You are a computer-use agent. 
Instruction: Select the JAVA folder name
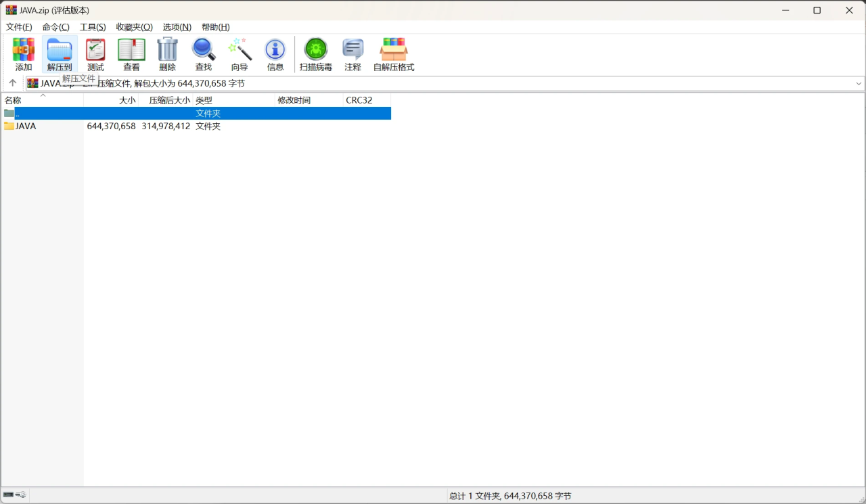[26, 126]
